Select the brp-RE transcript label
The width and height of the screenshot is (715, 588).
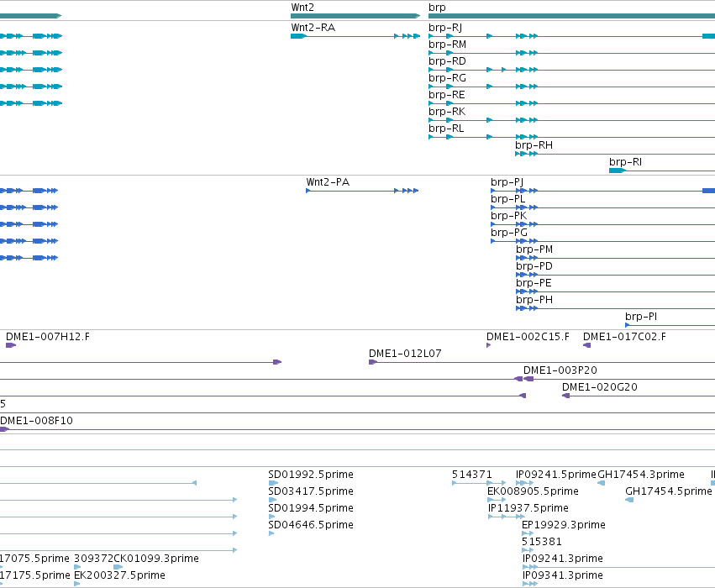[x=446, y=95]
